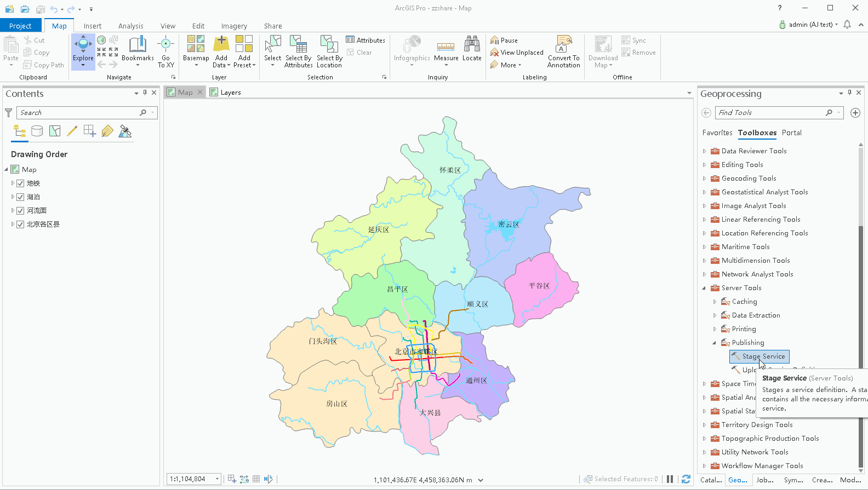868x490 pixels.
Task: Open admin (AJ test) account menu
Action: (x=809, y=25)
